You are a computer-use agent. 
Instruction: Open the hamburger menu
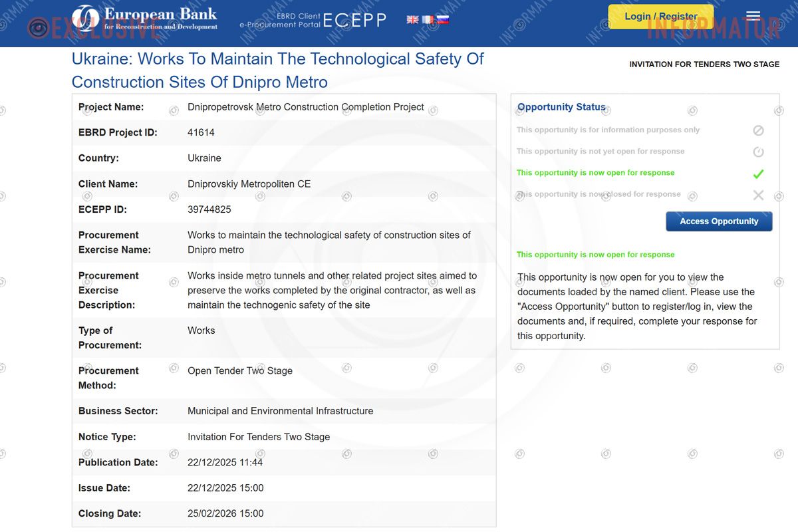753,16
